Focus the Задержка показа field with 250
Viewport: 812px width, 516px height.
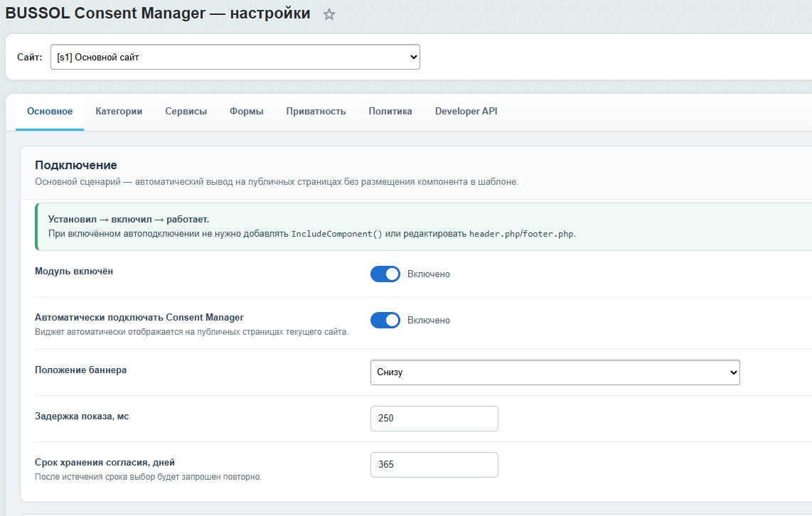pos(434,418)
